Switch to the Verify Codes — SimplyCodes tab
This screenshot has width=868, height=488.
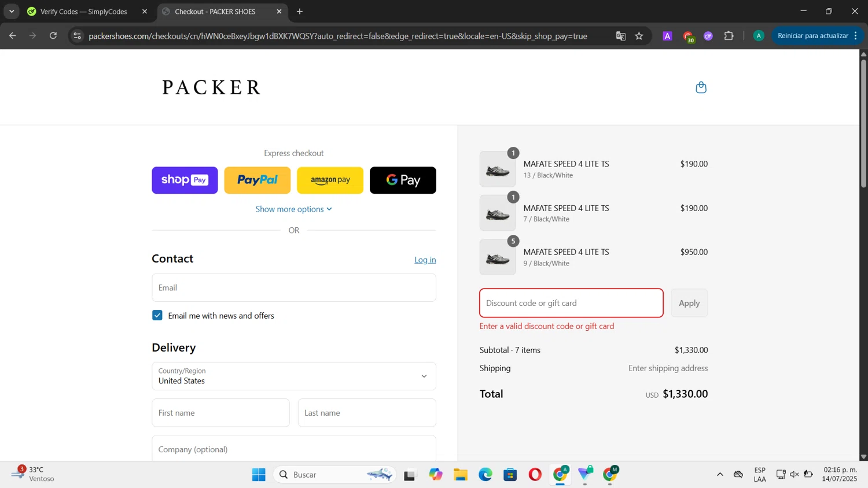pos(87,12)
